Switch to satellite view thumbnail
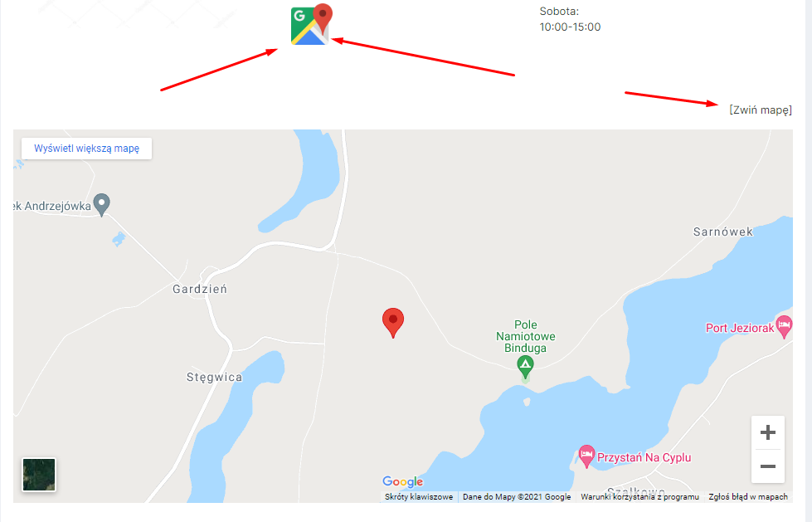 click(39, 475)
